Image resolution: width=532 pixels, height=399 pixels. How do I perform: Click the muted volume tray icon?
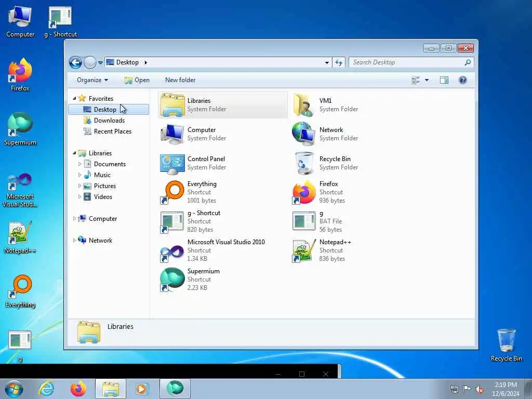point(480,390)
